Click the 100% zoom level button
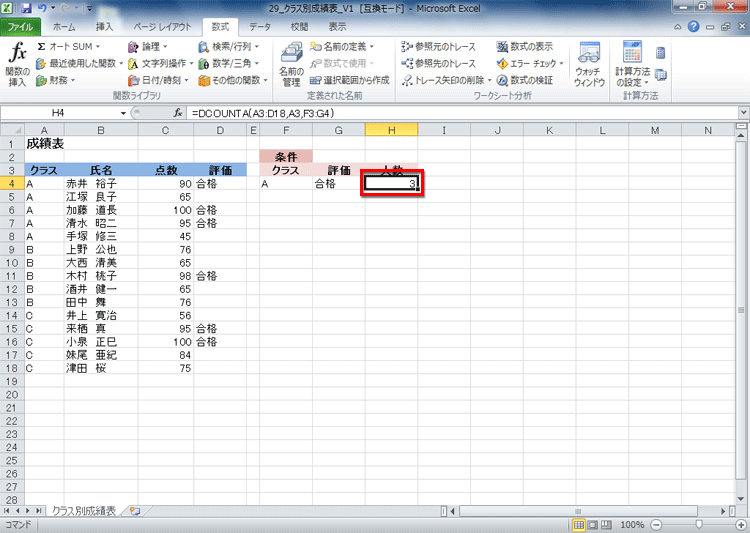750x533 pixels. click(632, 525)
